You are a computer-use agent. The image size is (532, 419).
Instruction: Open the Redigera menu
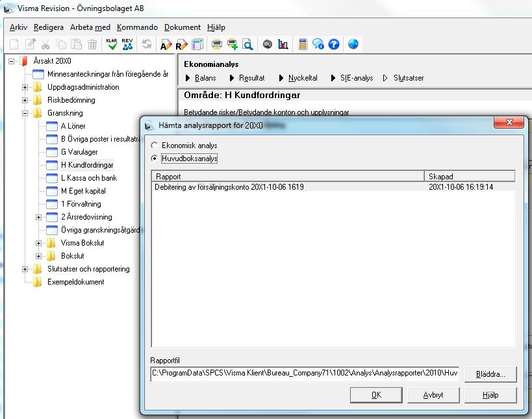tap(49, 27)
